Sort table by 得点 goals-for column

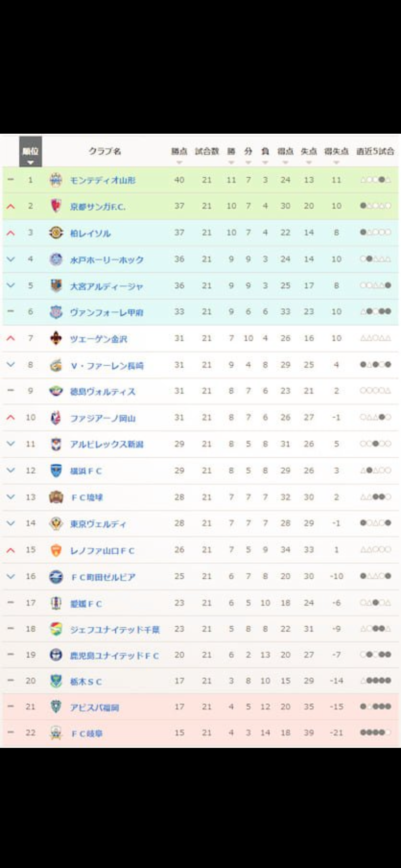285,152
